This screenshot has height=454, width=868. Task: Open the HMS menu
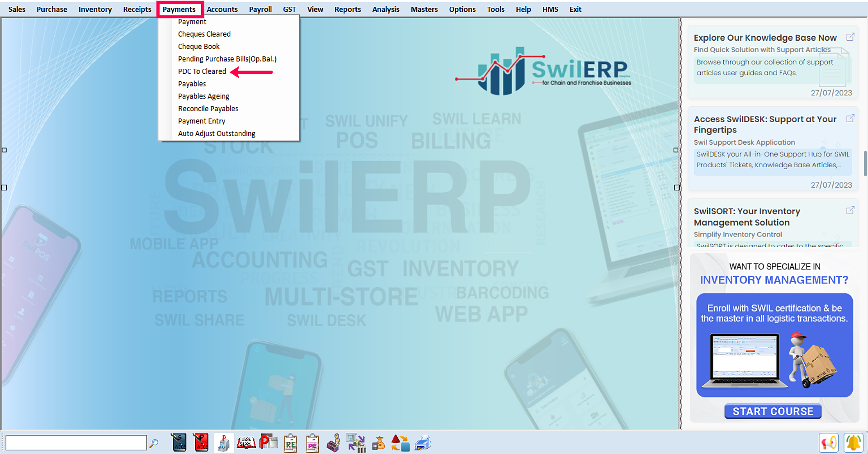click(550, 9)
